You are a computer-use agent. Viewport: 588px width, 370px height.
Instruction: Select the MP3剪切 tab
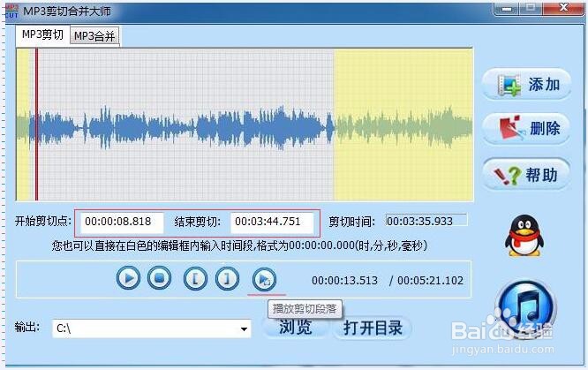tap(42, 34)
